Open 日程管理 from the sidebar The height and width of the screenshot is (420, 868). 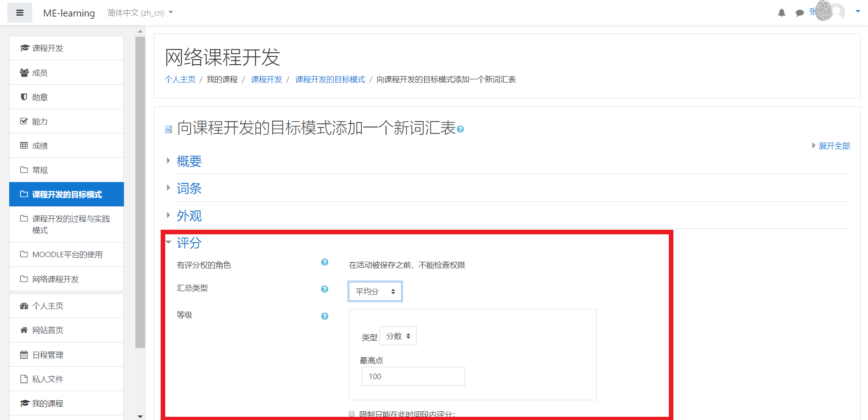pyautogui.click(x=48, y=354)
